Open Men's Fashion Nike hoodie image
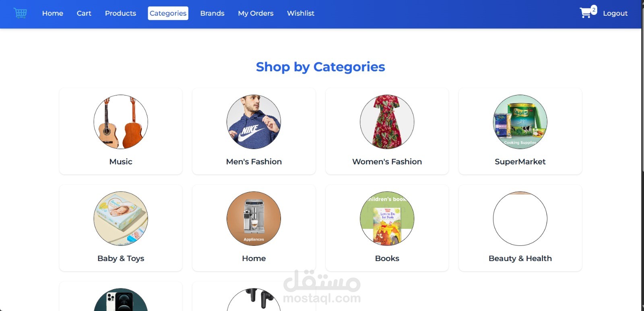This screenshot has width=644, height=311. coord(254,122)
